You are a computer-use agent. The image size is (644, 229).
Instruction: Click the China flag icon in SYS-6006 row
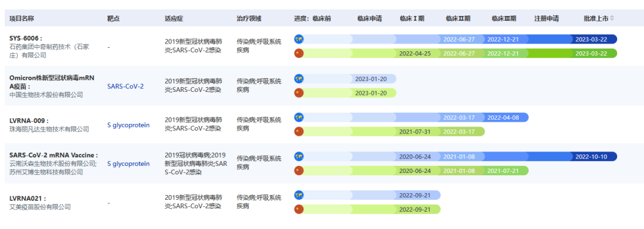[299, 53]
